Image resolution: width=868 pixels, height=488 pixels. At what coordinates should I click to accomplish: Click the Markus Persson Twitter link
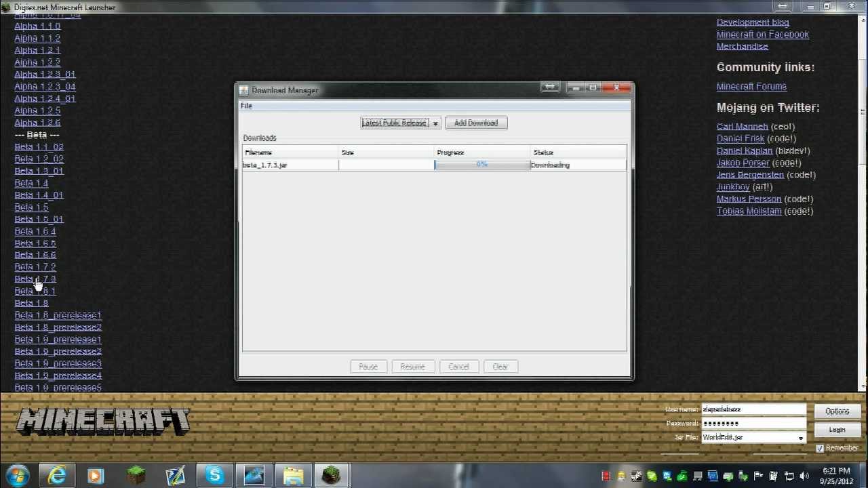pos(749,199)
